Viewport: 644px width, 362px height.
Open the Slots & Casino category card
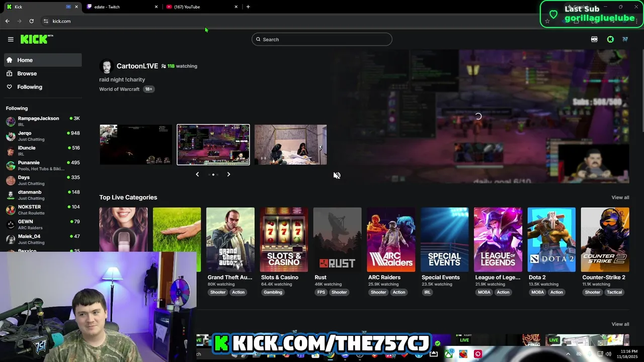point(284,240)
